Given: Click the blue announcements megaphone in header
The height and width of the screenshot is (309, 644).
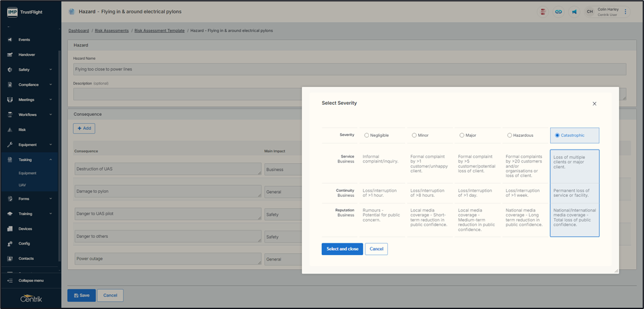Looking at the screenshot, I should tap(575, 12).
